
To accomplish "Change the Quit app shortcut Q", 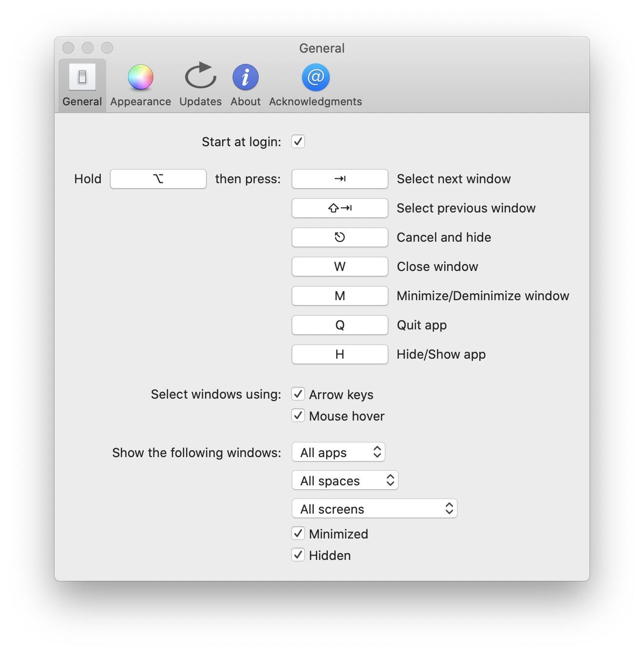I will [340, 325].
